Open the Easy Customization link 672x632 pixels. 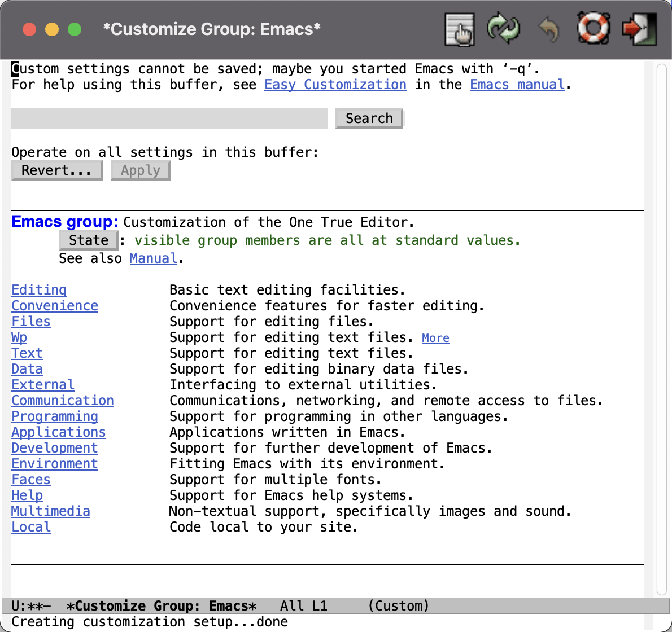pyautogui.click(x=335, y=85)
